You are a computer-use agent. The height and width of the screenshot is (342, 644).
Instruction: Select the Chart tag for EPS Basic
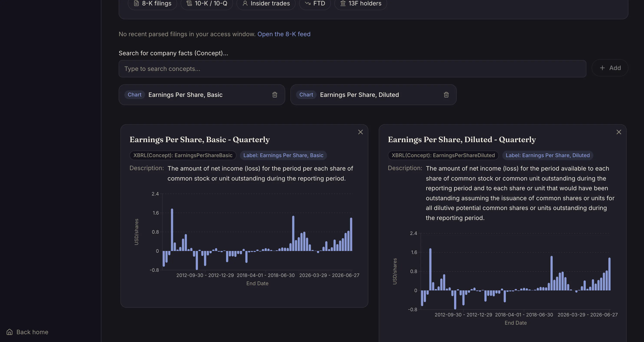134,95
